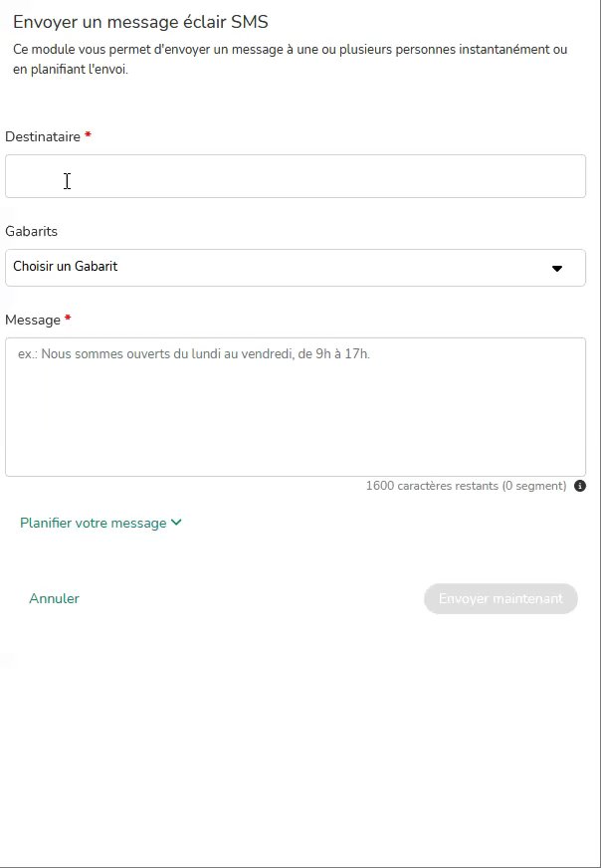Click the 'Envoyer un message éclair SMS' heading
This screenshot has width=601, height=868.
(140, 22)
